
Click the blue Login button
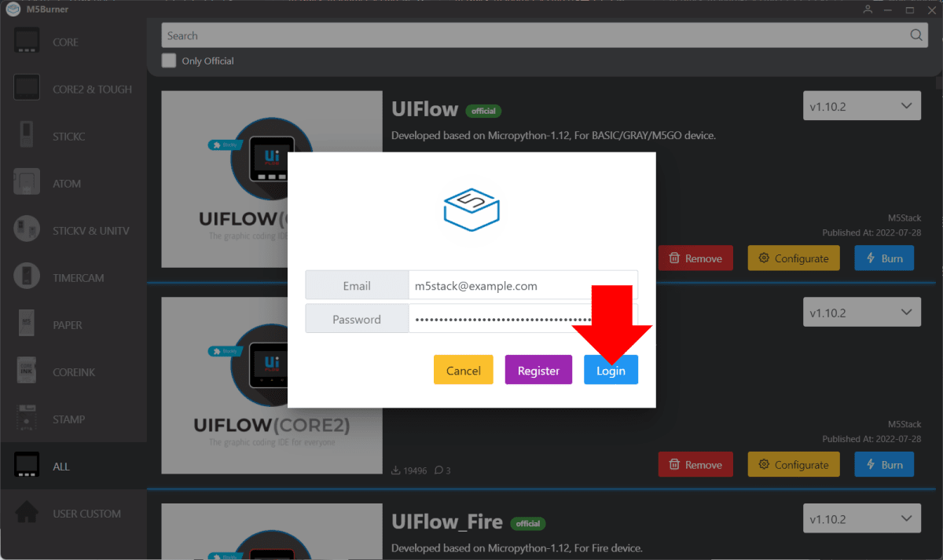[611, 370]
